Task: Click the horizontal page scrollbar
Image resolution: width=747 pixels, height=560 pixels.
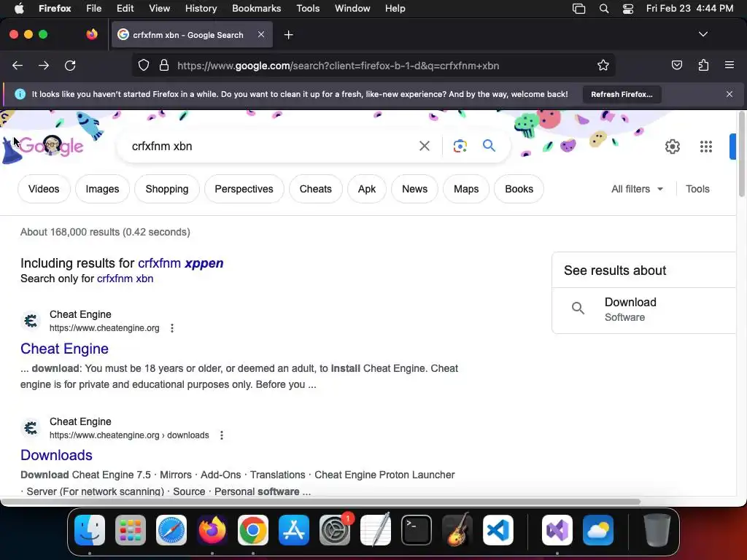Action: [320, 502]
